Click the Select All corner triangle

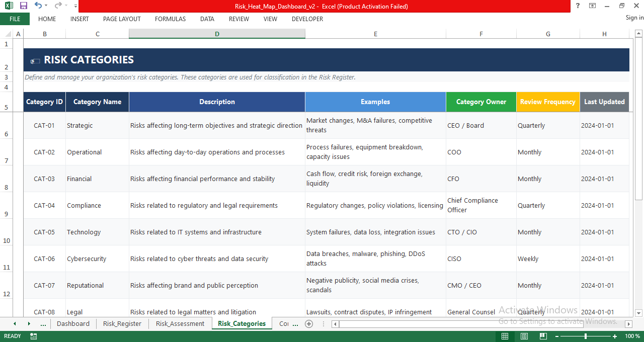tap(7, 34)
